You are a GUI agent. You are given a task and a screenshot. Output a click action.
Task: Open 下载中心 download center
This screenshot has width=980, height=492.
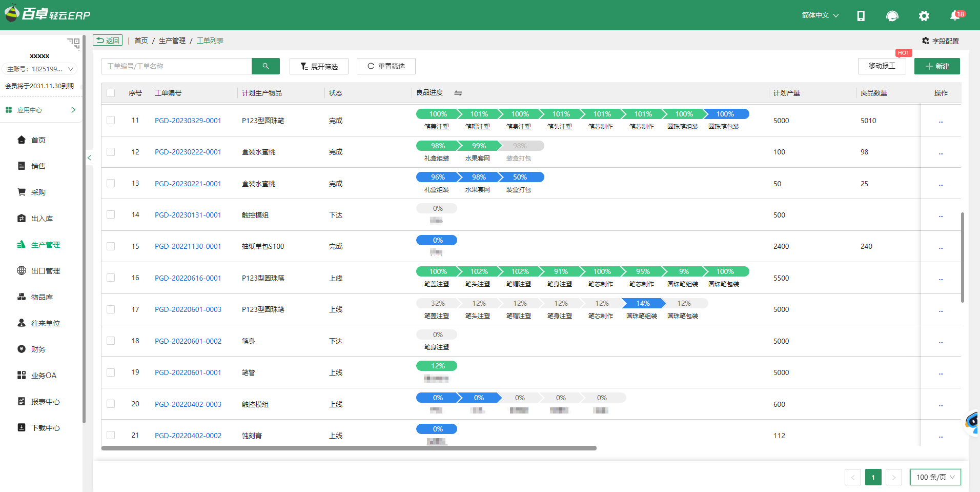point(45,428)
